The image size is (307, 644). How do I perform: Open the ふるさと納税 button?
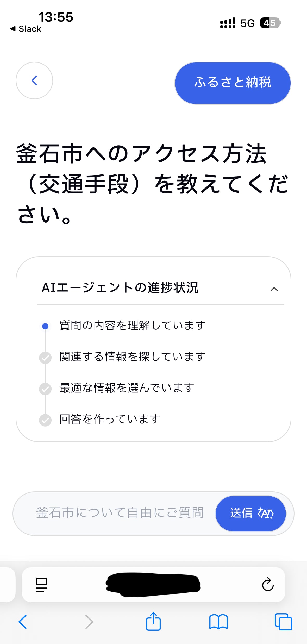(233, 83)
